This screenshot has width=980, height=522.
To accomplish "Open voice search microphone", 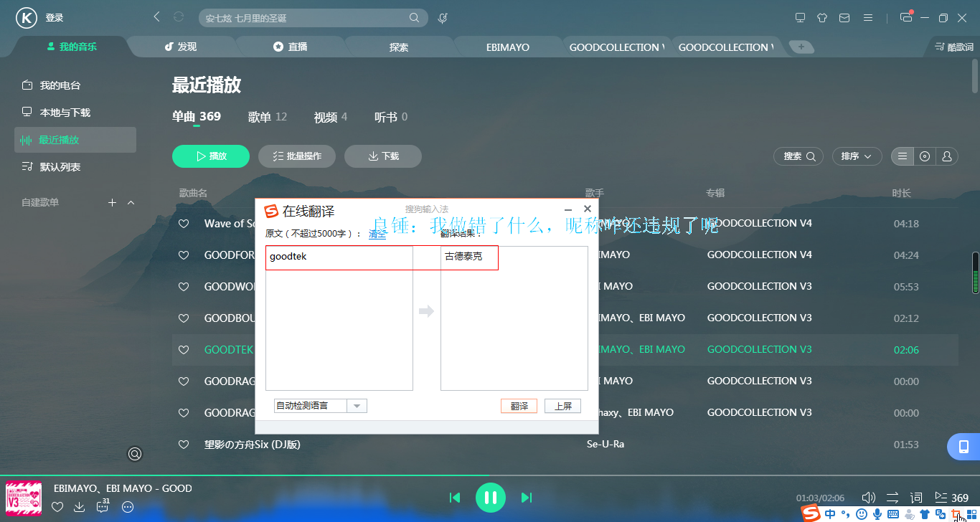I will [443, 18].
